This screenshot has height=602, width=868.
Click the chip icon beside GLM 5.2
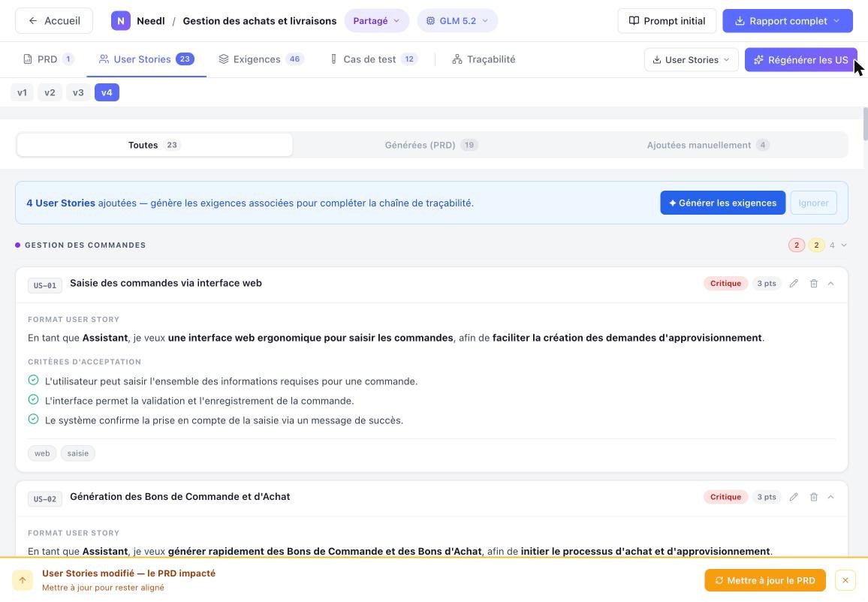(x=430, y=21)
